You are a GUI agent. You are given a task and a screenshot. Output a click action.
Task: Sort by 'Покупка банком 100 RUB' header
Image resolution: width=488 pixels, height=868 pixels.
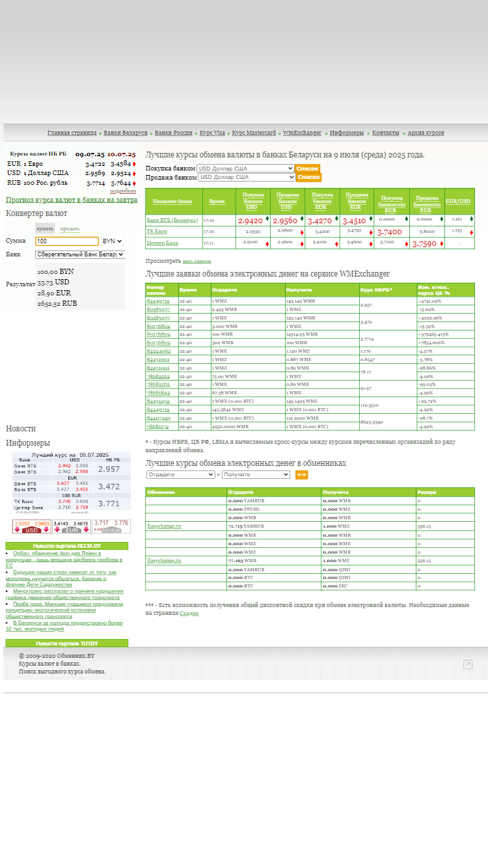point(392,204)
